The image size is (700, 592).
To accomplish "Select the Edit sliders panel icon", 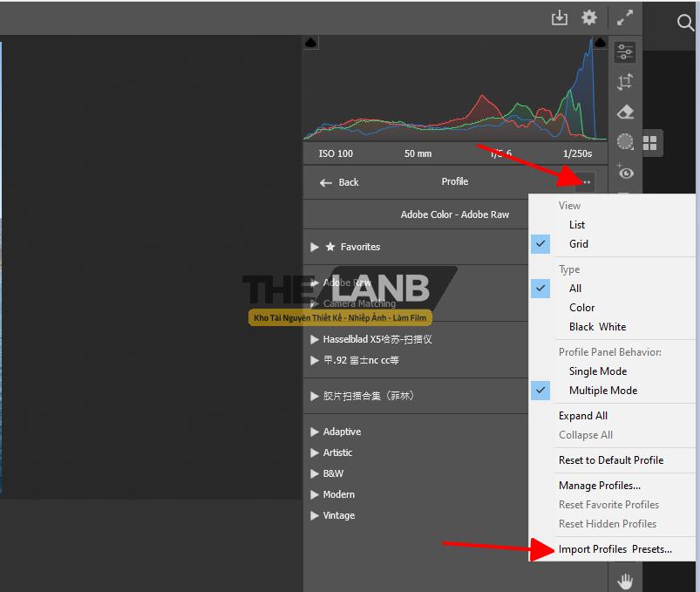I will [625, 52].
